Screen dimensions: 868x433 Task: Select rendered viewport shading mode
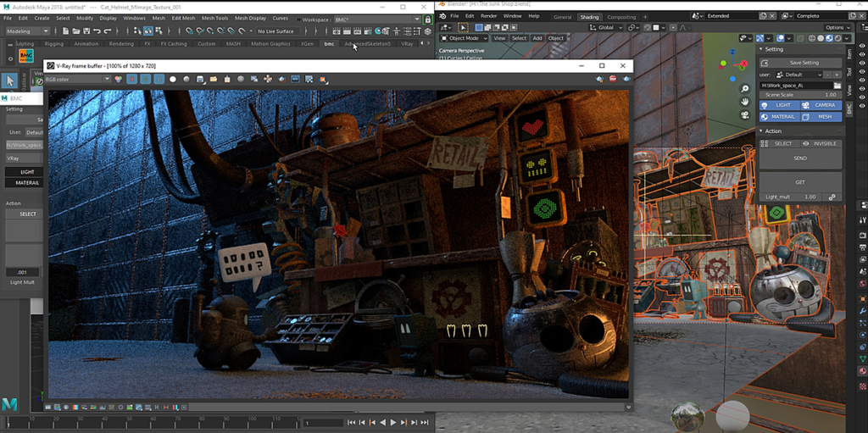click(x=838, y=38)
